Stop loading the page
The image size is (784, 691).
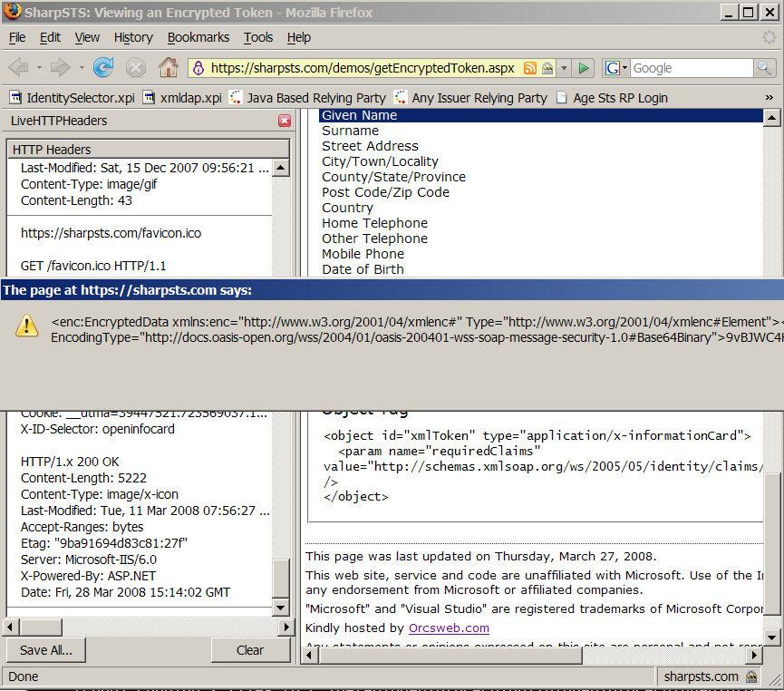coord(135,67)
